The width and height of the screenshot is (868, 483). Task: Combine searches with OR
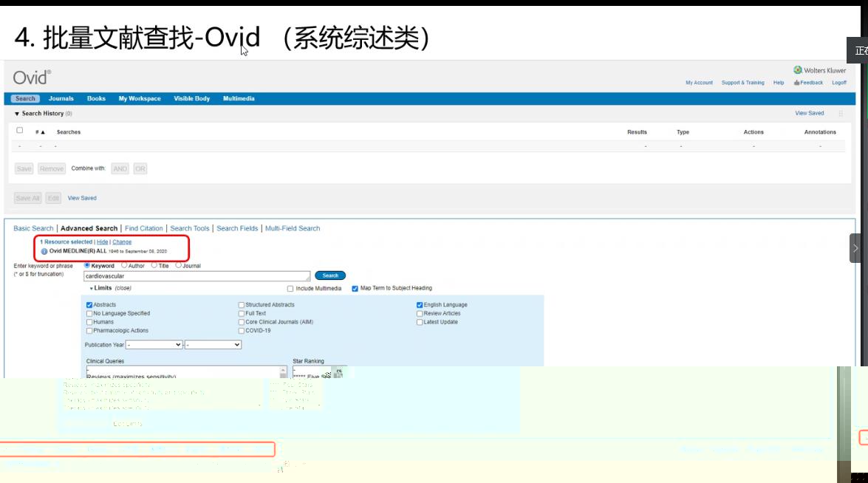point(140,168)
